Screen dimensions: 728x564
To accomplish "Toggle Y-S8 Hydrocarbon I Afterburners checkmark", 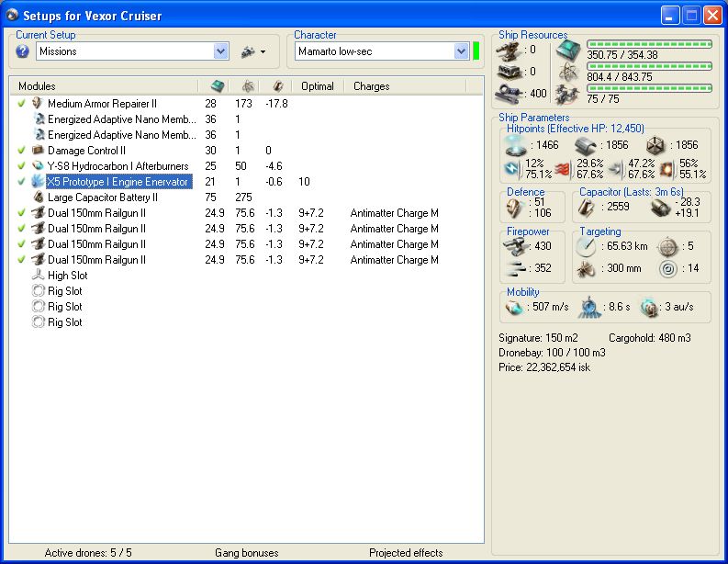I will (x=21, y=166).
